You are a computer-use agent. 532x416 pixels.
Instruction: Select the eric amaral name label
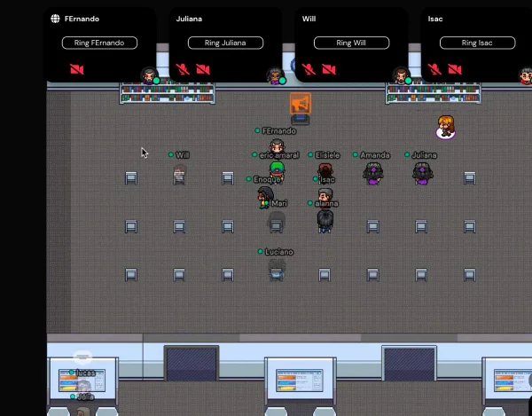(279, 155)
